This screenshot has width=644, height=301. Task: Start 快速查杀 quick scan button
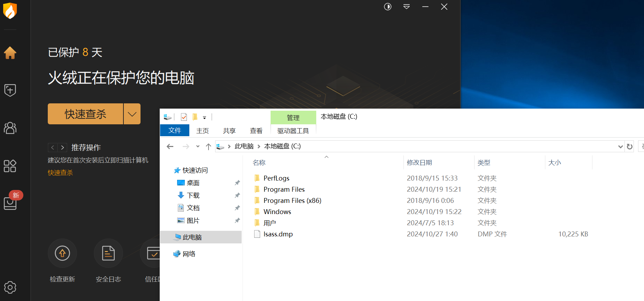click(x=85, y=114)
